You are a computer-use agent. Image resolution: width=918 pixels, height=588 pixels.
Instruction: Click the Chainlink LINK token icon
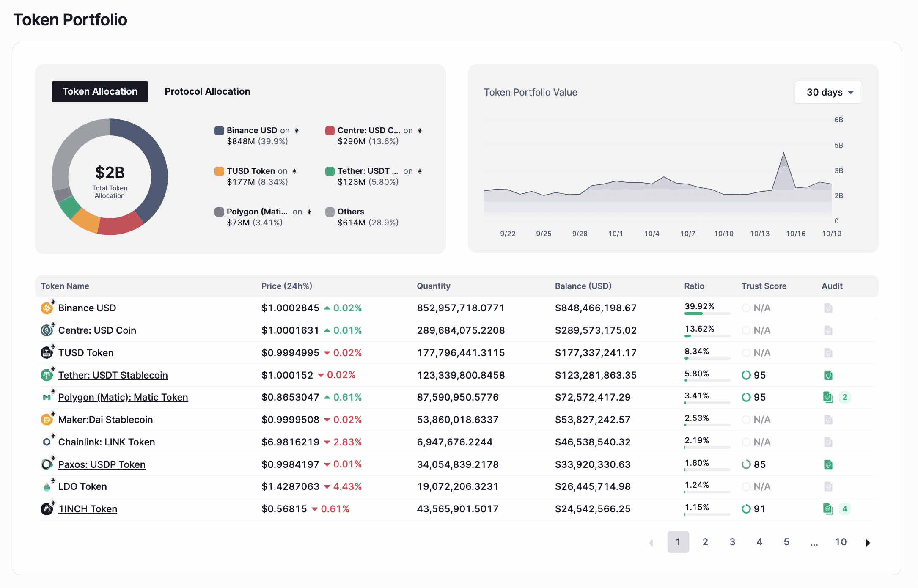coord(47,442)
